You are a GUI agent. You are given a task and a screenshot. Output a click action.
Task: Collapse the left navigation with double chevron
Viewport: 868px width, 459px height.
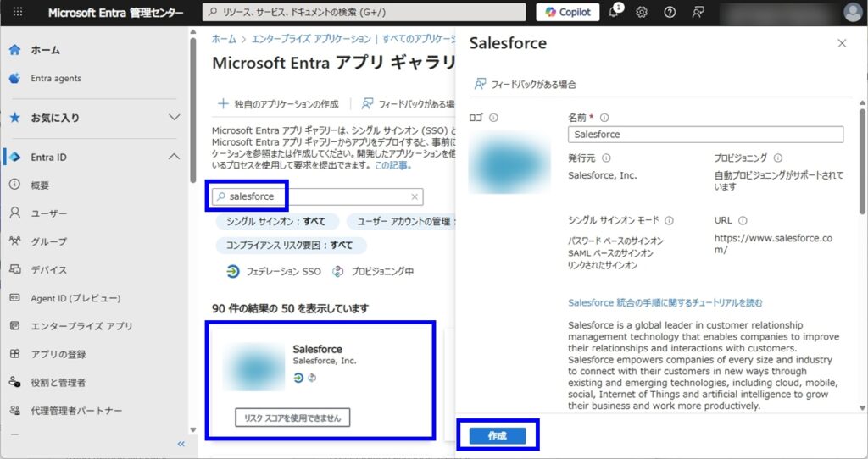tap(181, 444)
